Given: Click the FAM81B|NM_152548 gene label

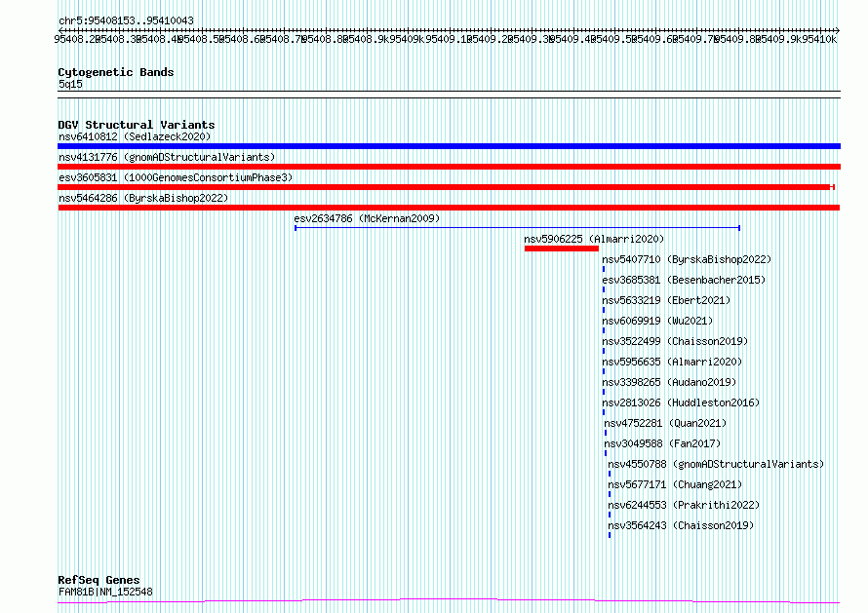Looking at the screenshot, I should [x=105, y=592].
